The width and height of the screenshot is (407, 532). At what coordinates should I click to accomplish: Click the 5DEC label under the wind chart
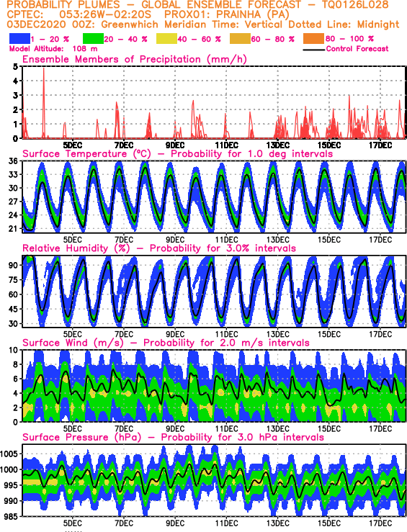tap(73, 429)
